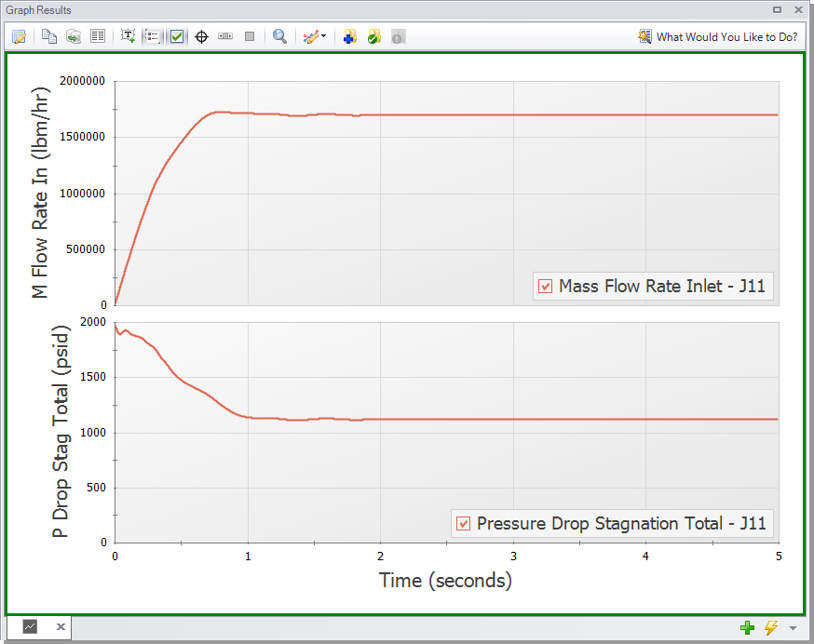The width and height of the screenshot is (814, 644).
Task: Open the Show Data grid icon
Action: (98, 36)
